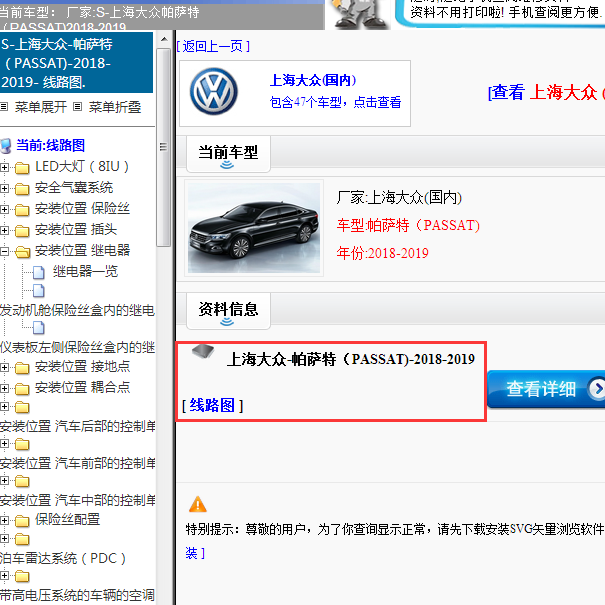Expand the 安装位置 耦合点 node

(x=4, y=388)
